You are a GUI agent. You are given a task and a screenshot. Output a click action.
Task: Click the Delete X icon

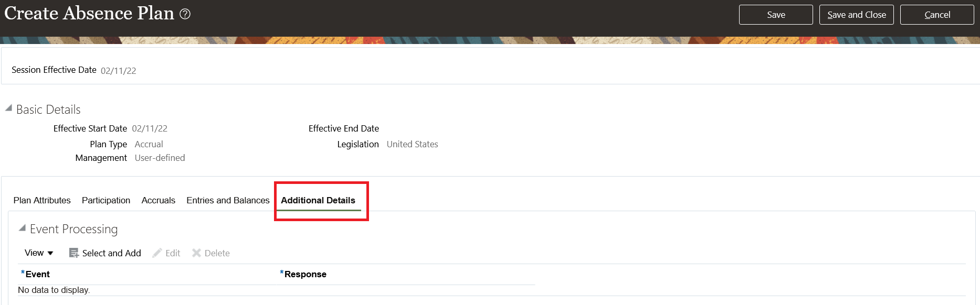click(x=196, y=253)
